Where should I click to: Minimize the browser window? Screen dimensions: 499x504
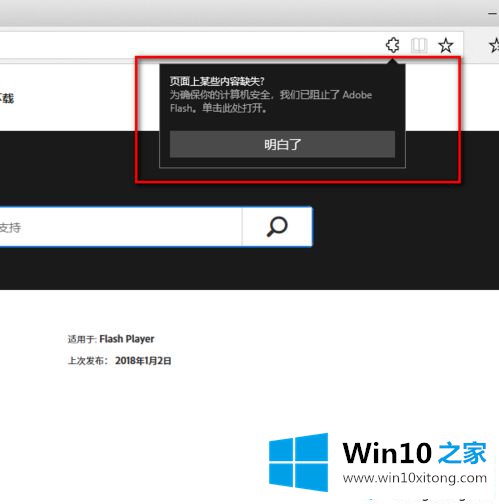click(493, 13)
